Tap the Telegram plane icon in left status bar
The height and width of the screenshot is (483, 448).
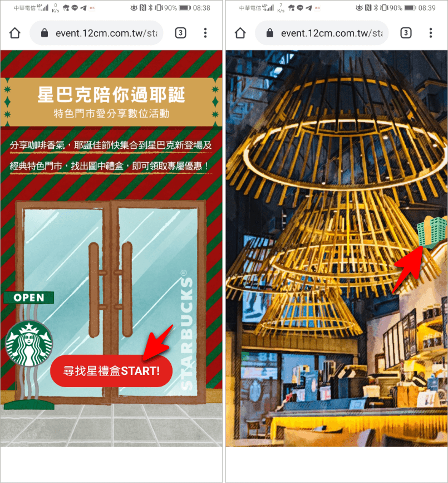(x=83, y=8)
